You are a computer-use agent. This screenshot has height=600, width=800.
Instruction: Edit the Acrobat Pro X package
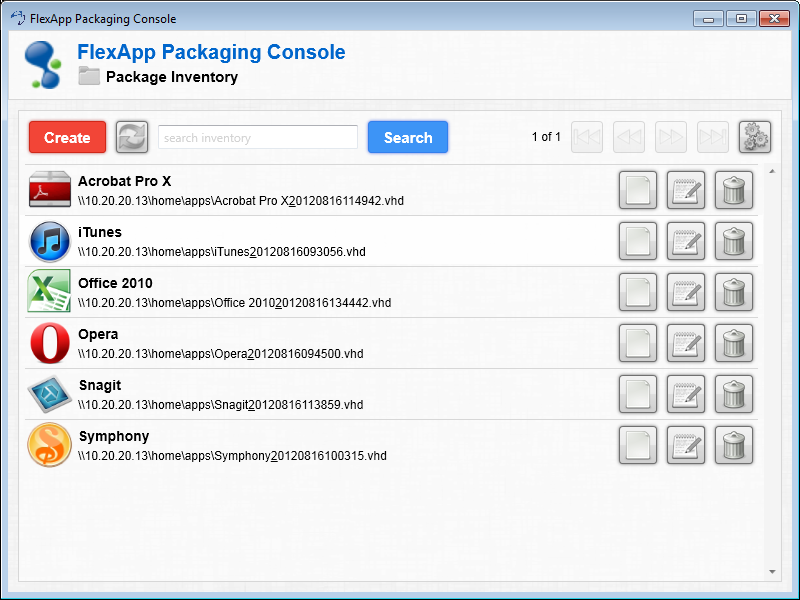coord(686,190)
